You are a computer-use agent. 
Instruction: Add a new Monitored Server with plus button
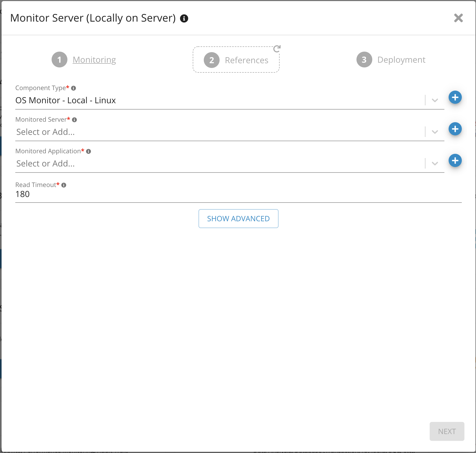tap(455, 129)
